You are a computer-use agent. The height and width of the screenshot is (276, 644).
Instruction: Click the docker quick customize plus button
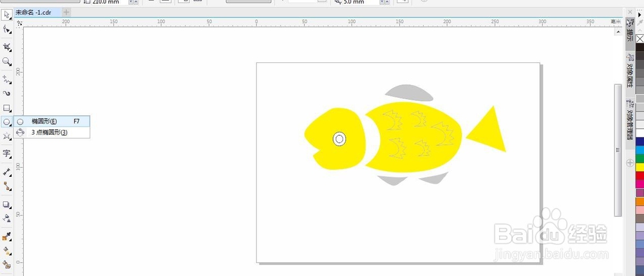point(630,163)
